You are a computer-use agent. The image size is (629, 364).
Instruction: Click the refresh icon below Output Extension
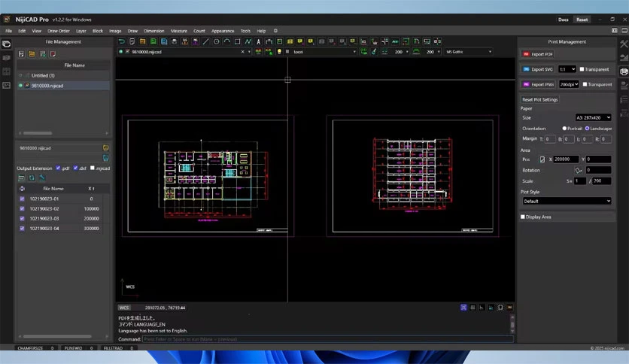[x=32, y=178]
